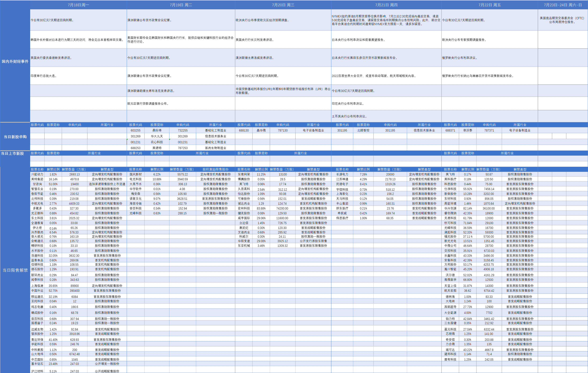
Task: Select the 美国财长耶伦会见韩国财长 event cell
Action: [181, 40]
